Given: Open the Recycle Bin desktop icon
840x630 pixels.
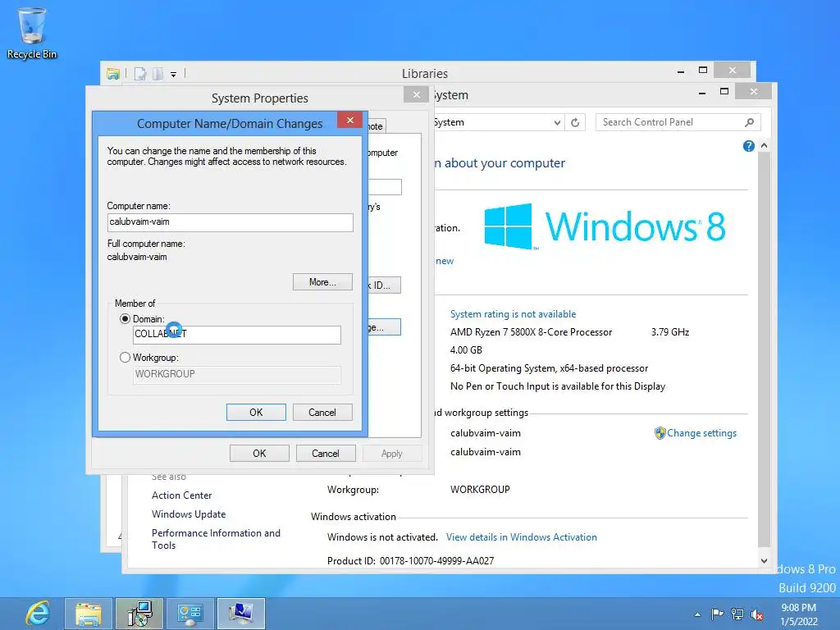Looking at the screenshot, I should coord(32,33).
